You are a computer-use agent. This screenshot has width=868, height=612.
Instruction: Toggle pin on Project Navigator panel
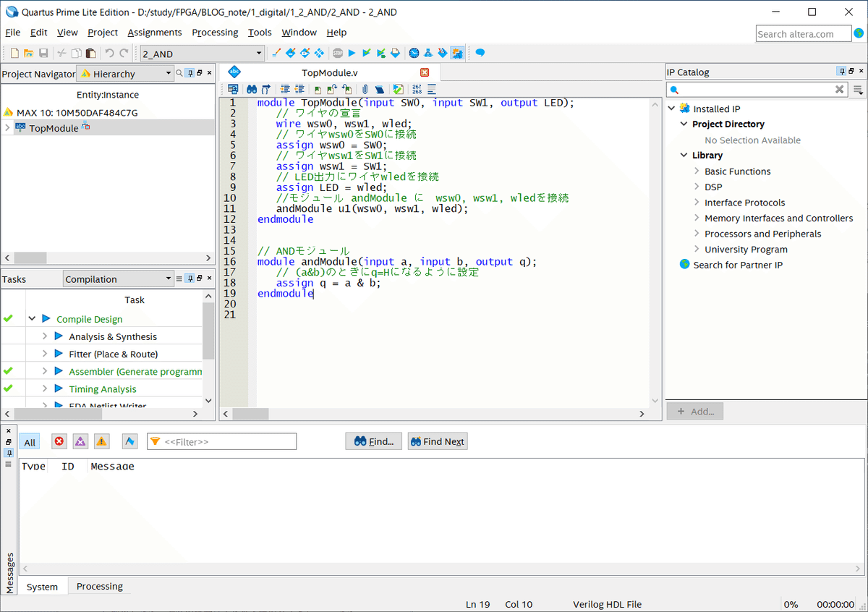click(190, 73)
